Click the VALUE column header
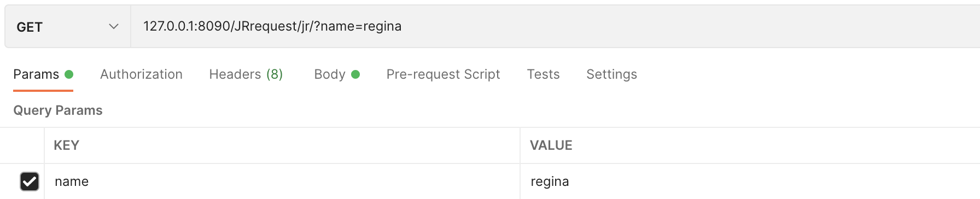Screen dimensions: 980x199 click(x=551, y=145)
